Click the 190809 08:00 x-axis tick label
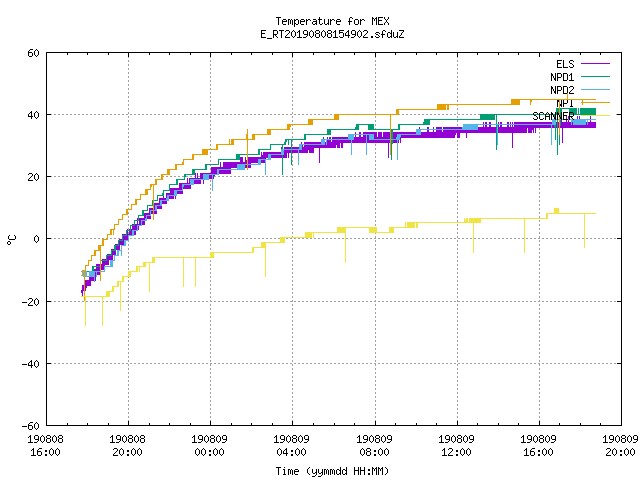 pyautogui.click(x=374, y=446)
